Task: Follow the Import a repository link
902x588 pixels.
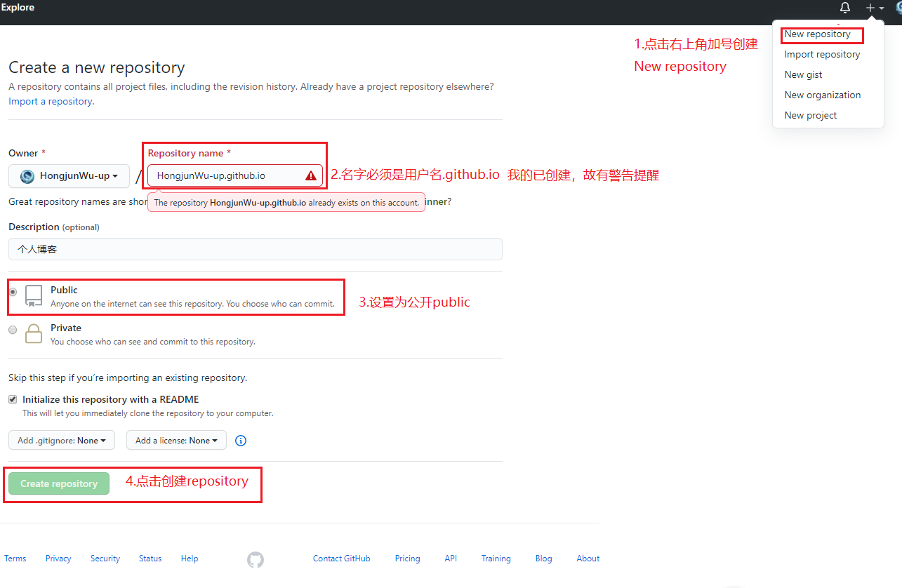Action: pos(50,101)
